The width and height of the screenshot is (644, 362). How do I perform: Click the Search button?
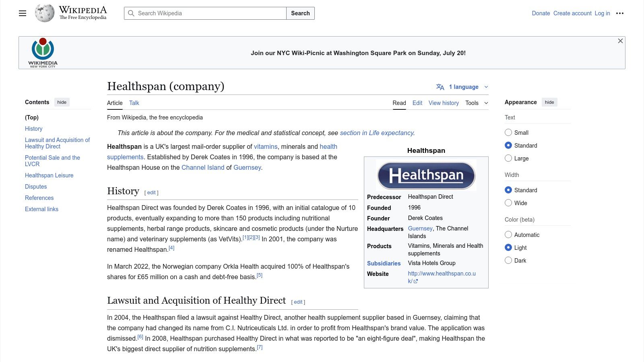pos(300,13)
